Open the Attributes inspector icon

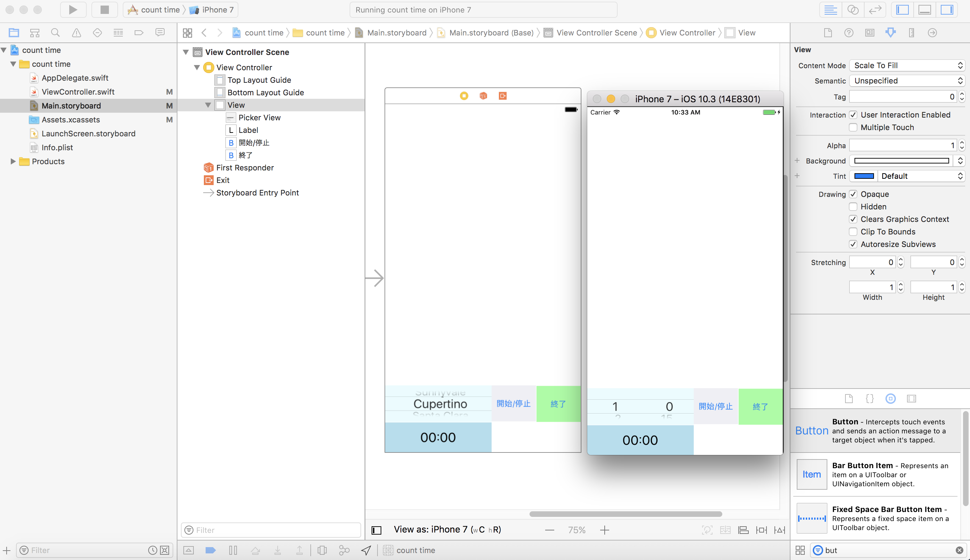click(890, 33)
